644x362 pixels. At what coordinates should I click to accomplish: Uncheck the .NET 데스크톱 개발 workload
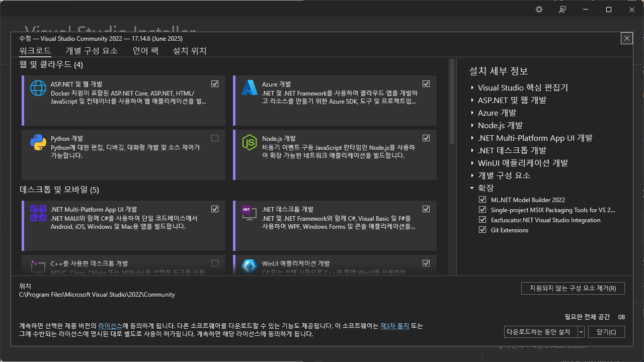tap(426, 209)
